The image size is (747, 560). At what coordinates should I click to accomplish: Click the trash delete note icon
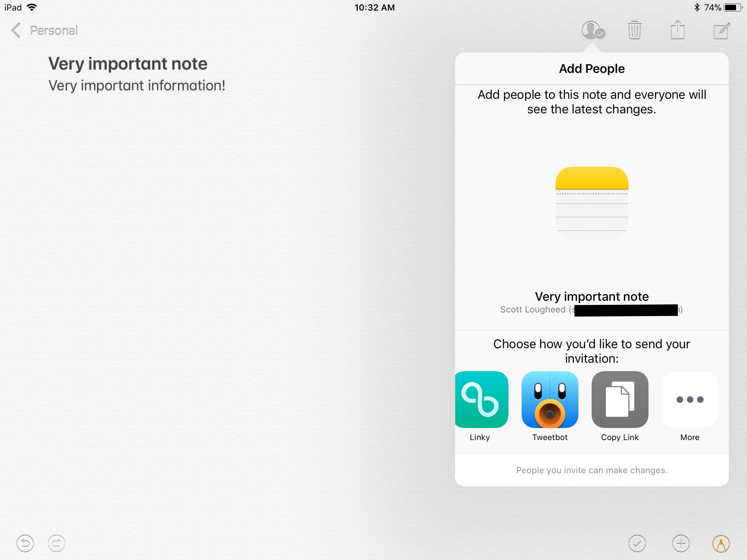coord(635,31)
